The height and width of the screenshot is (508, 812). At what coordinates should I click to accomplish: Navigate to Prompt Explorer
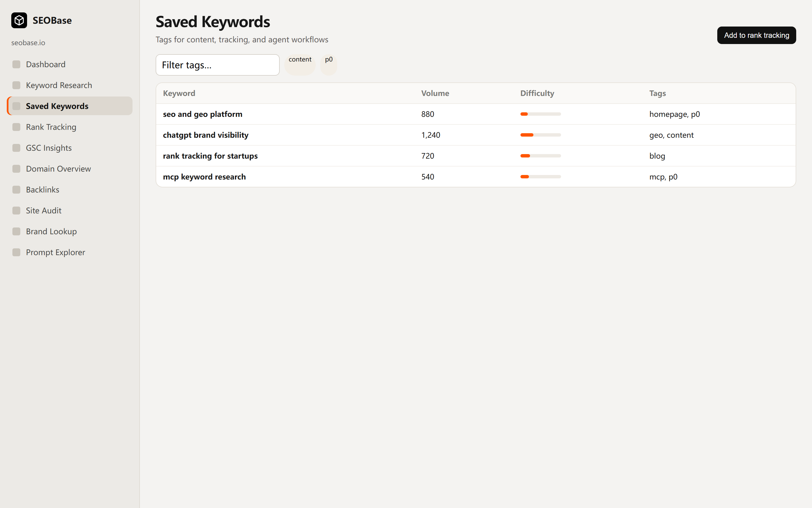tap(70, 252)
